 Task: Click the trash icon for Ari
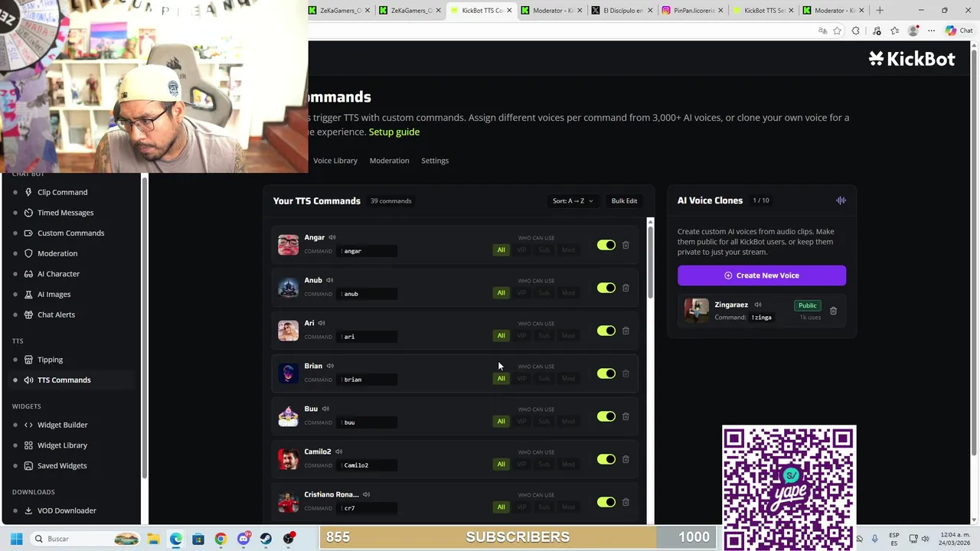[626, 331]
